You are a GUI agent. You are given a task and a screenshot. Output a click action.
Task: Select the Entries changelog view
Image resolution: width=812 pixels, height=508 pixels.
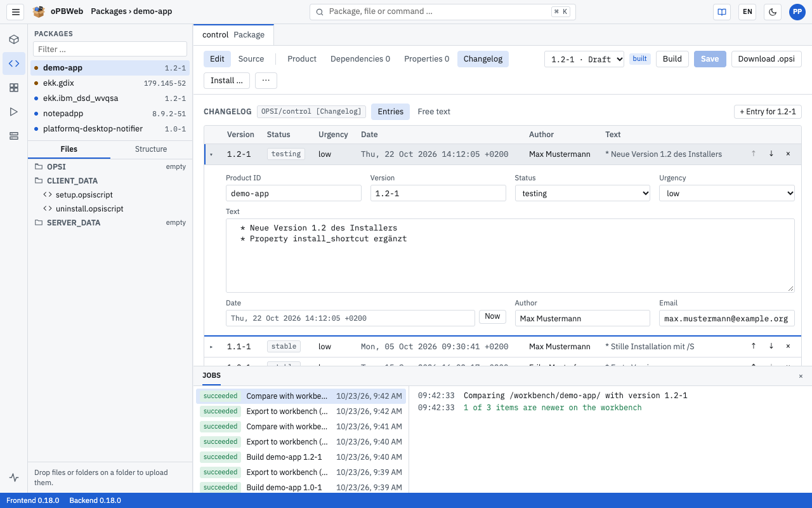point(390,112)
